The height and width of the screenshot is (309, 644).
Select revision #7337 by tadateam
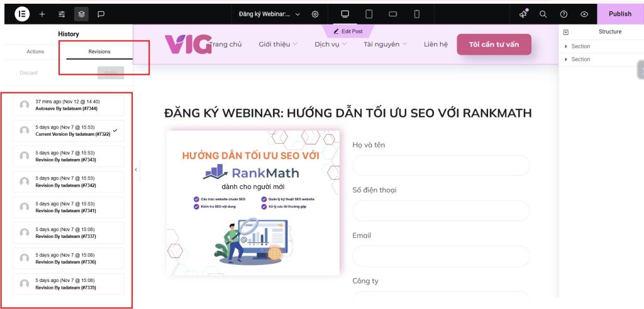pyautogui.click(x=69, y=232)
